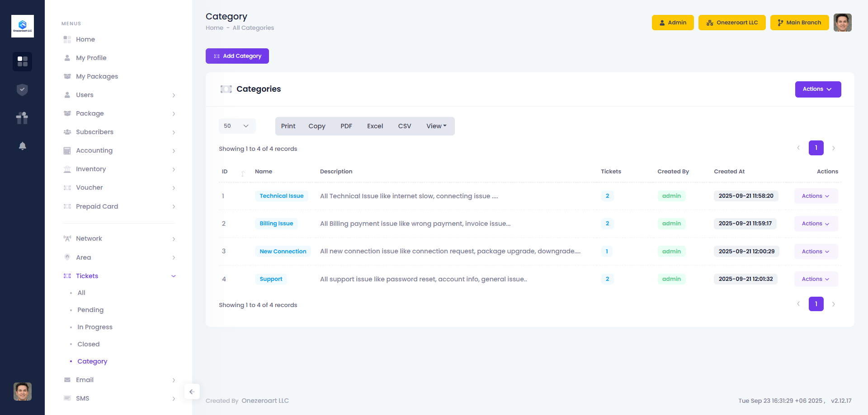Export table using the Excel button
The image size is (868, 415).
pyautogui.click(x=375, y=126)
